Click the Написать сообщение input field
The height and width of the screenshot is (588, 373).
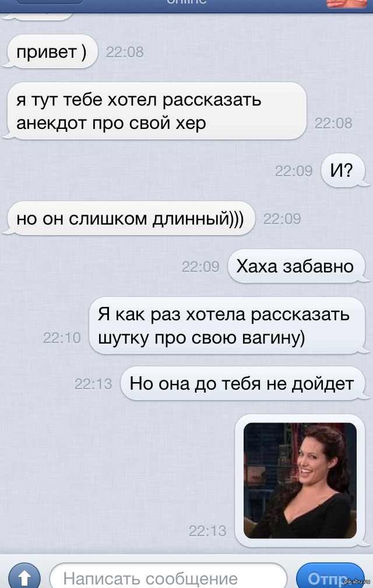tap(168, 576)
